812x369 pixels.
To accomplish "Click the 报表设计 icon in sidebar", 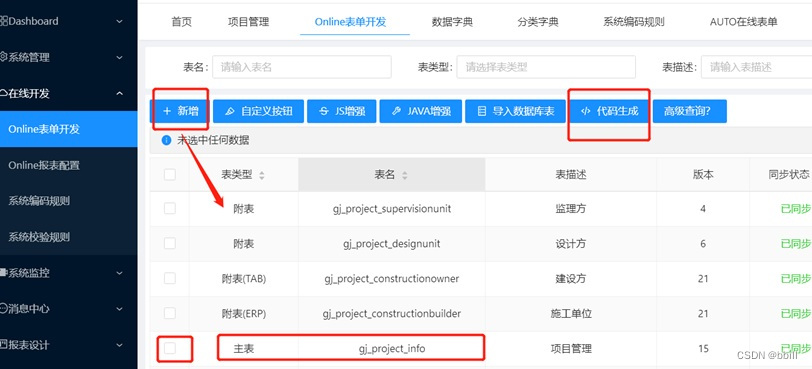I will coord(4,345).
